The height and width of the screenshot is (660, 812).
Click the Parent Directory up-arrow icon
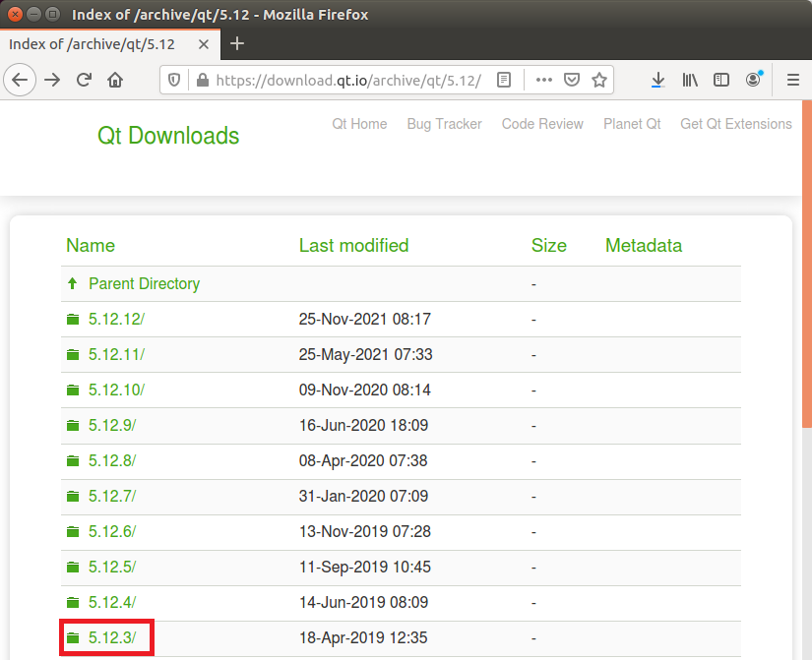point(73,283)
